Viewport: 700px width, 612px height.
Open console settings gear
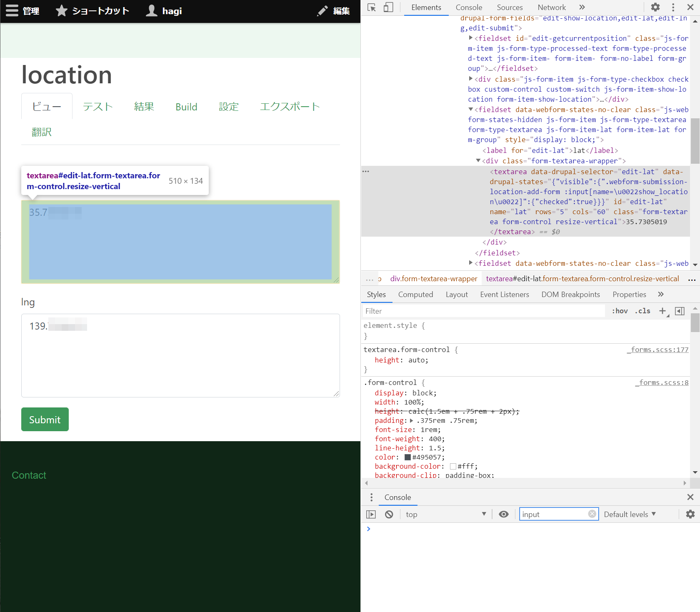pos(690,515)
